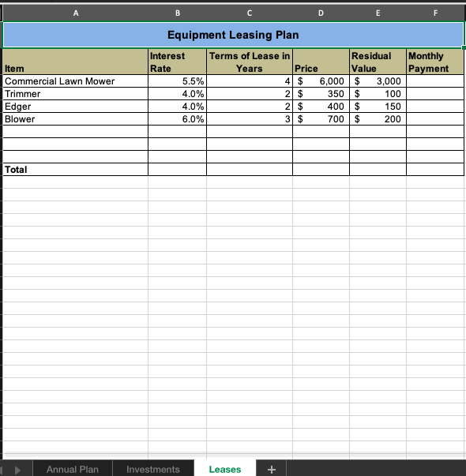Click the Blower lease term cell showing 3
Screen dimensions: 466x476
point(250,119)
